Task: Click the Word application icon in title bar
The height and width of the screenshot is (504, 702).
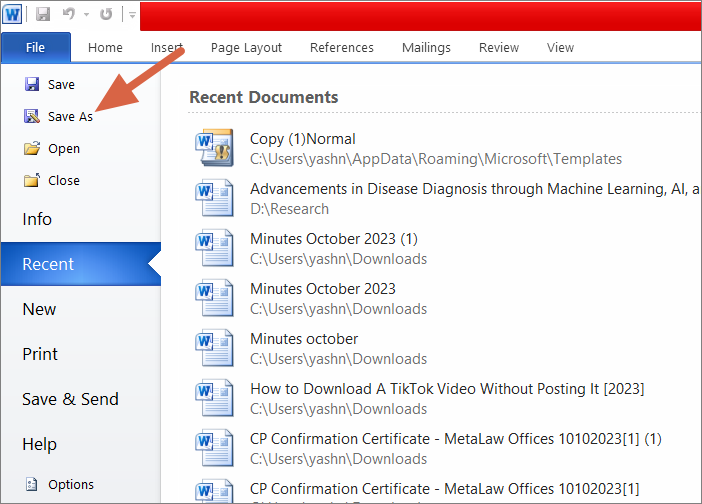Action: point(12,14)
